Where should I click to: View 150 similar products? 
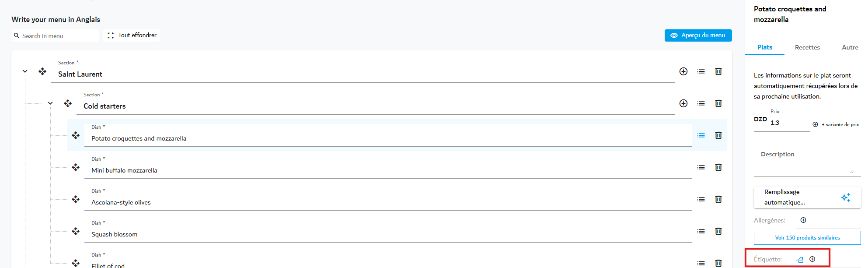807,238
